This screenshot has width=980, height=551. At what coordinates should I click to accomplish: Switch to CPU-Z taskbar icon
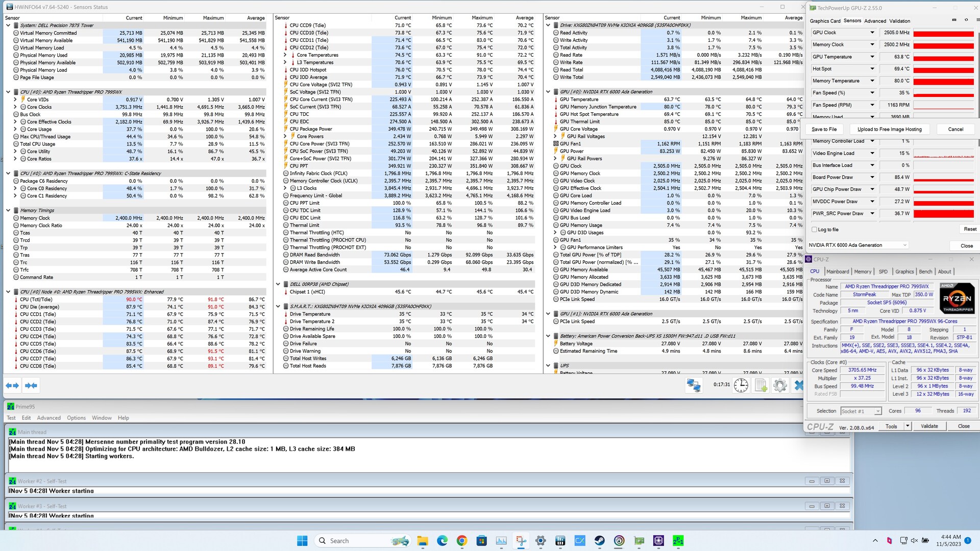[658, 541]
